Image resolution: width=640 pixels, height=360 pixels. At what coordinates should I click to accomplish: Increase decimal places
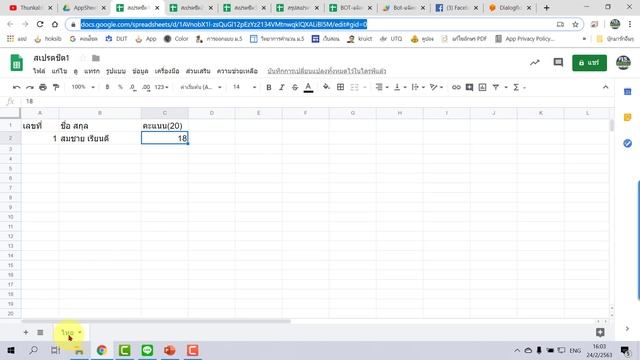tap(146, 87)
